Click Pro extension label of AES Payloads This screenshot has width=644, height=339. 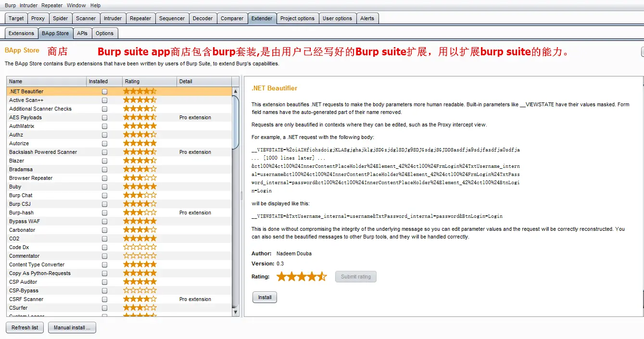point(195,117)
